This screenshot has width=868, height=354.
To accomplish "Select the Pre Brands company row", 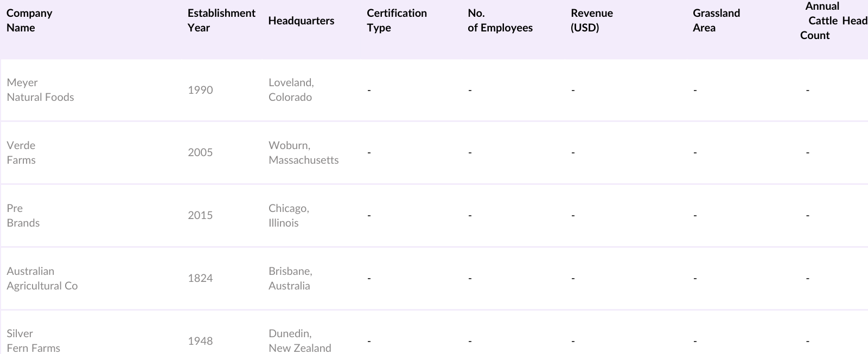I will [23, 216].
